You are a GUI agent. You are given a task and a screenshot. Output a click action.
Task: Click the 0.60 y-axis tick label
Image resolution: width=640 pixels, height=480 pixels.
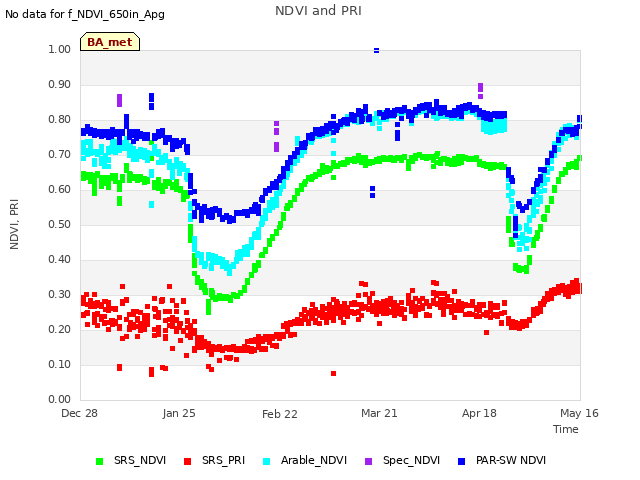(59, 189)
